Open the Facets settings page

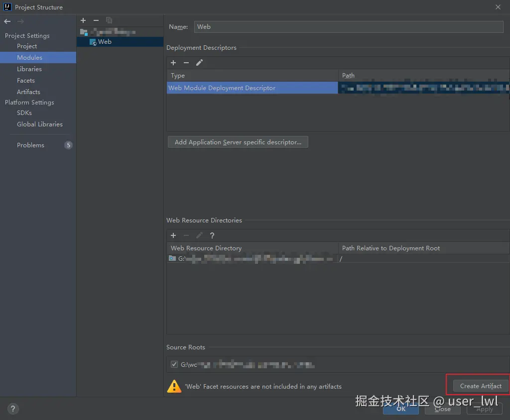(x=26, y=80)
